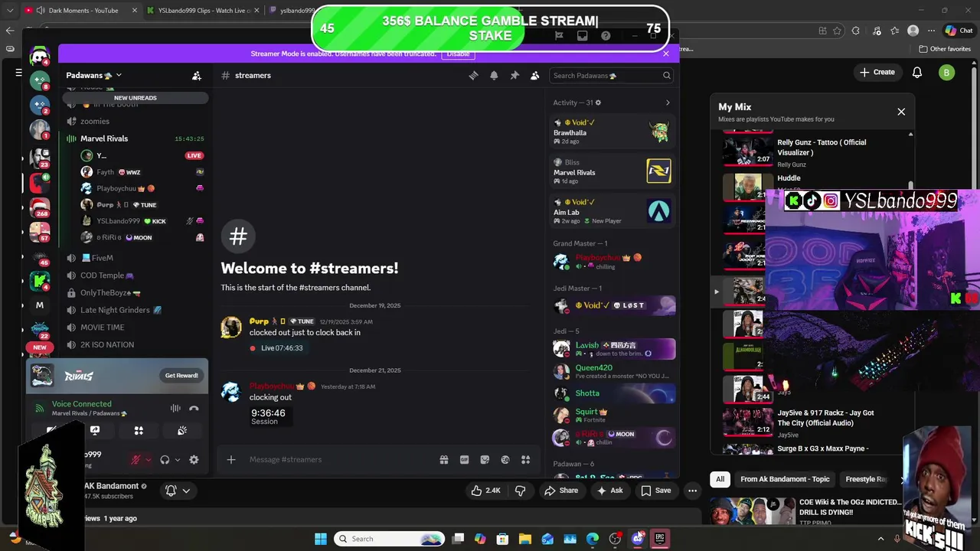The height and width of the screenshot is (551, 980).
Task: Open the GIF picker in Discord
Action: coord(464,459)
